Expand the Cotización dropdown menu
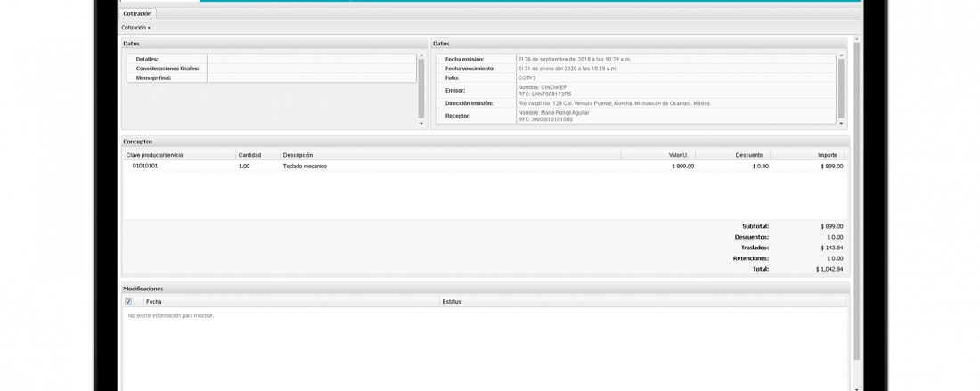This screenshot has width=980, height=391. click(136, 28)
